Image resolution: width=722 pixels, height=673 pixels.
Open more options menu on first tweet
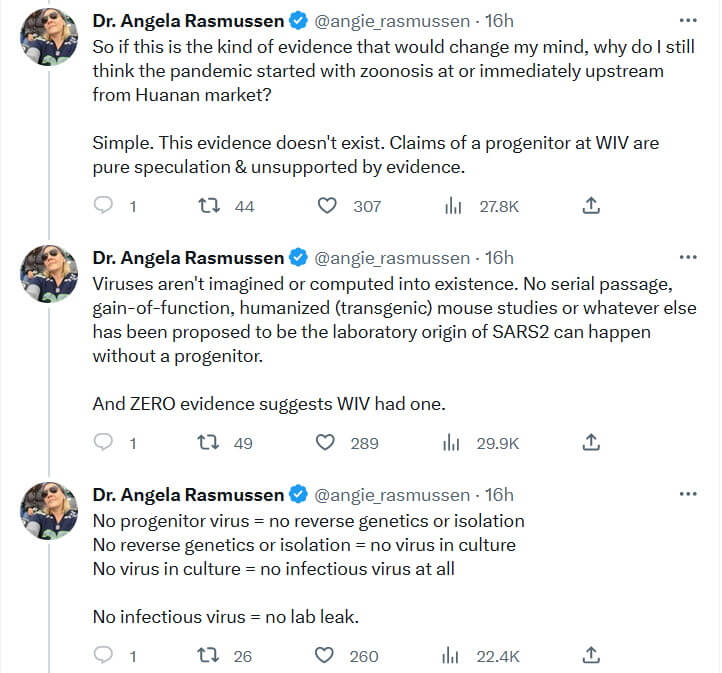(688, 20)
